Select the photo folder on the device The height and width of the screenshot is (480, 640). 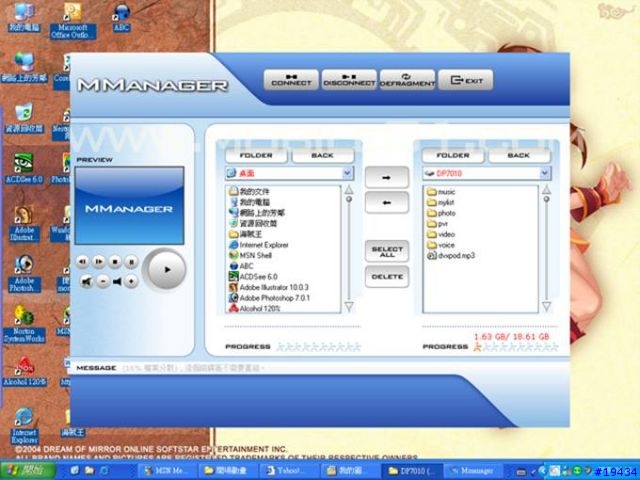[441, 213]
